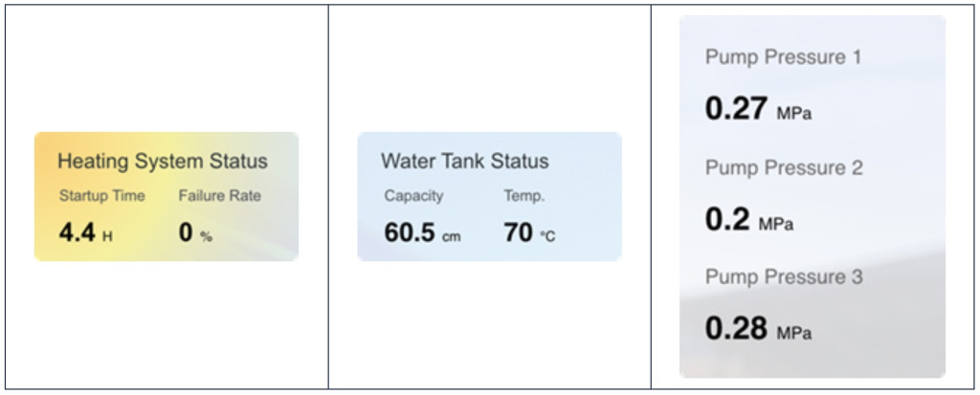Click the 70 °C temperature value
Image resolution: width=980 pixels, height=395 pixels.
tap(529, 233)
